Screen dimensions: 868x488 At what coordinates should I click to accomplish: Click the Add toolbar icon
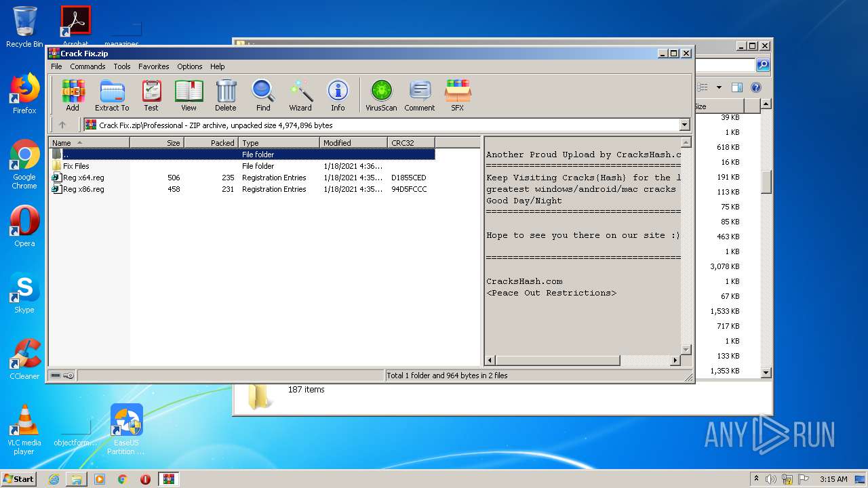coord(73,95)
